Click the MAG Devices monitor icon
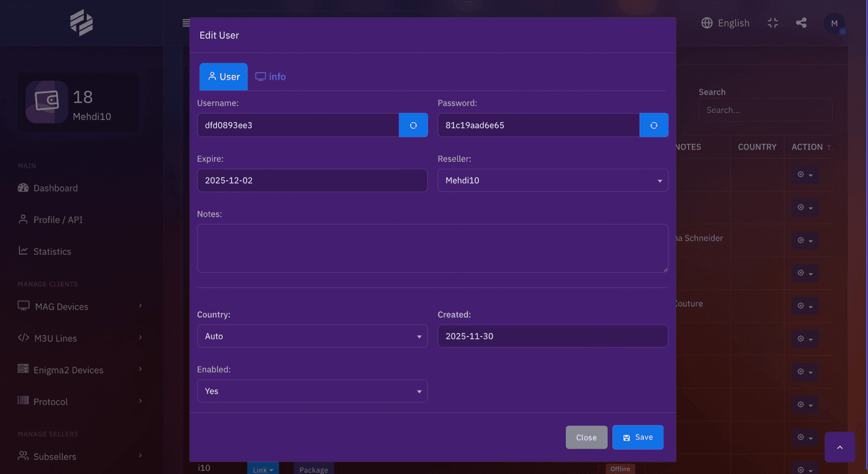 pos(23,306)
